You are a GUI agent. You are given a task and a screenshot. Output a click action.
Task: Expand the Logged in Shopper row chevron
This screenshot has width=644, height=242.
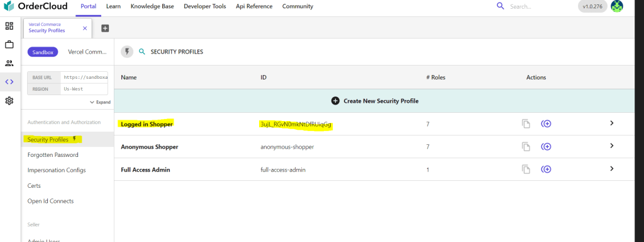(611, 123)
